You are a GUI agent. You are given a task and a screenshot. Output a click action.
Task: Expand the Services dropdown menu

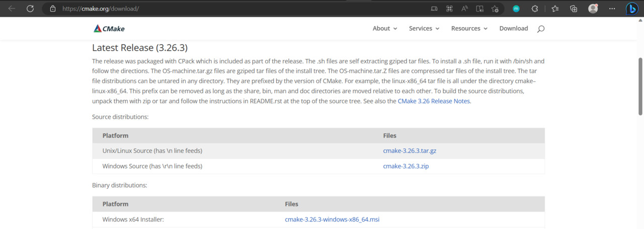424,28
